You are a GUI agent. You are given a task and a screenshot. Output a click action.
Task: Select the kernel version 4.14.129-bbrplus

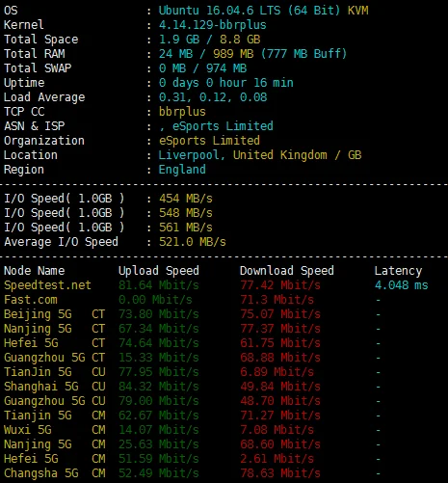(213, 25)
